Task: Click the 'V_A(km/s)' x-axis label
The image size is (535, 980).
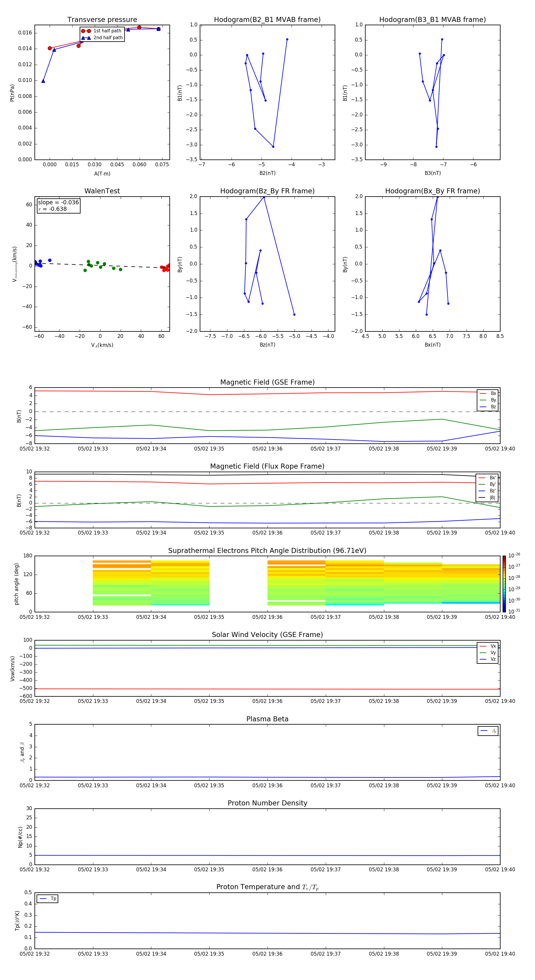Action: (x=102, y=345)
